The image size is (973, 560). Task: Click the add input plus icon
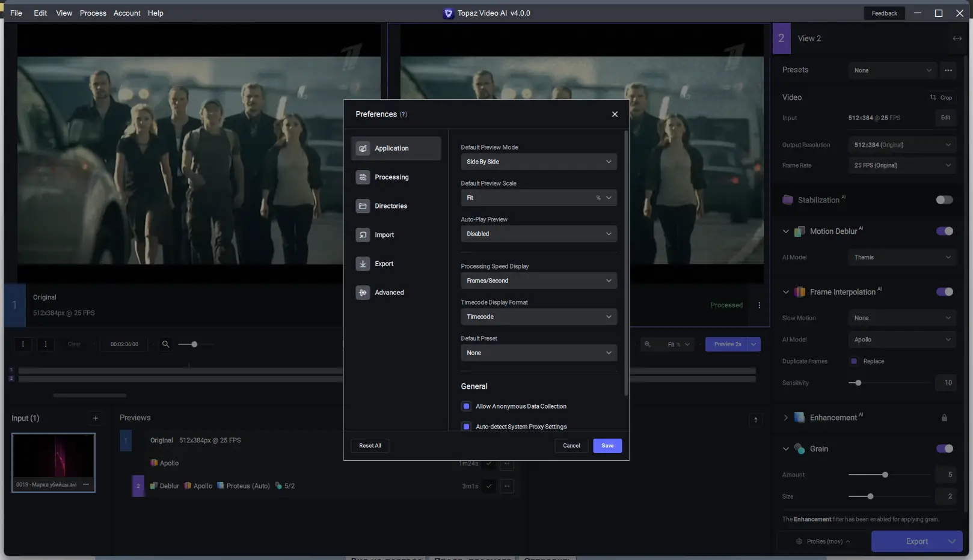[95, 418]
